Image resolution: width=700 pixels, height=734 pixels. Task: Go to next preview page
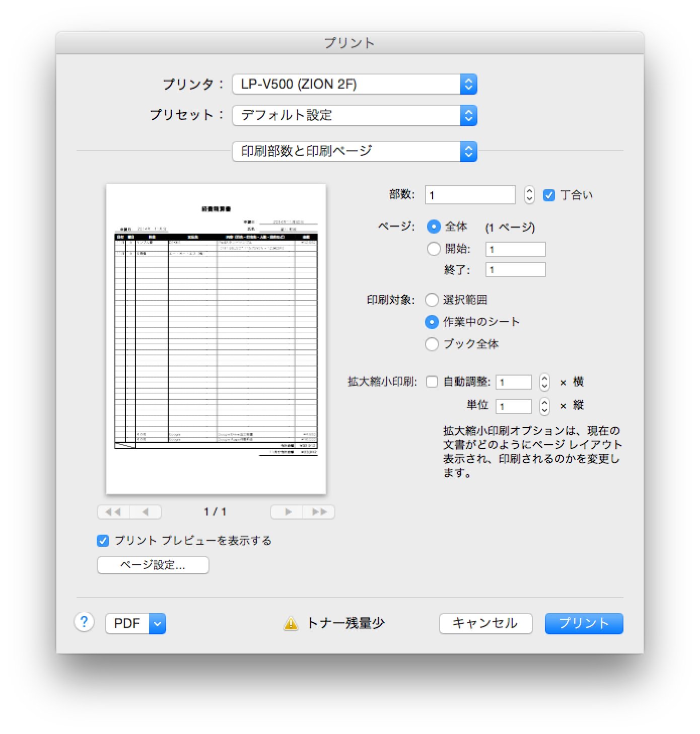287,512
